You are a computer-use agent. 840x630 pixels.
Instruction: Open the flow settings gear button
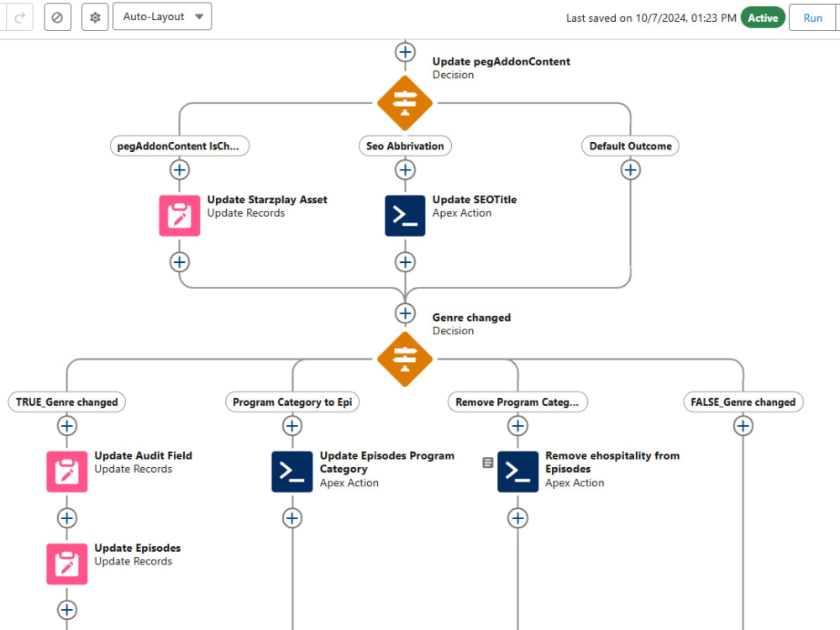pyautogui.click(x=95, y=17)
